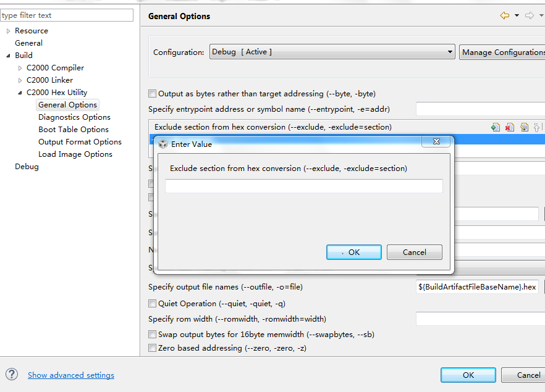Click the Edit exclude section icon
The width and height of the screenshot is (545, 392).
(x=524, y=127)
